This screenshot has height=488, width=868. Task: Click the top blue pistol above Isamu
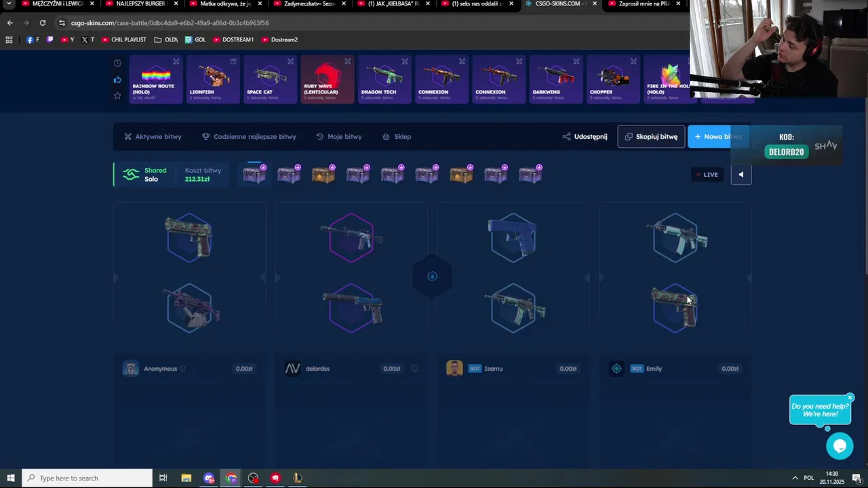[x=513, y=237]
